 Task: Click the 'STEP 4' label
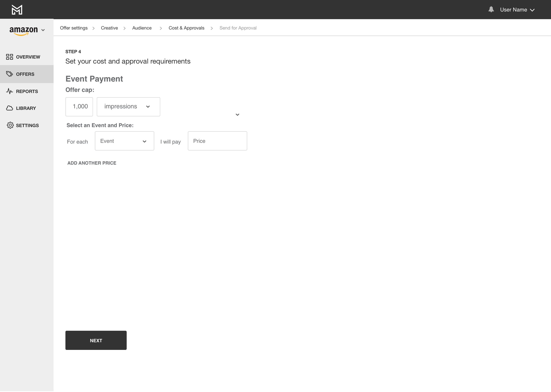tap(73, 52)
